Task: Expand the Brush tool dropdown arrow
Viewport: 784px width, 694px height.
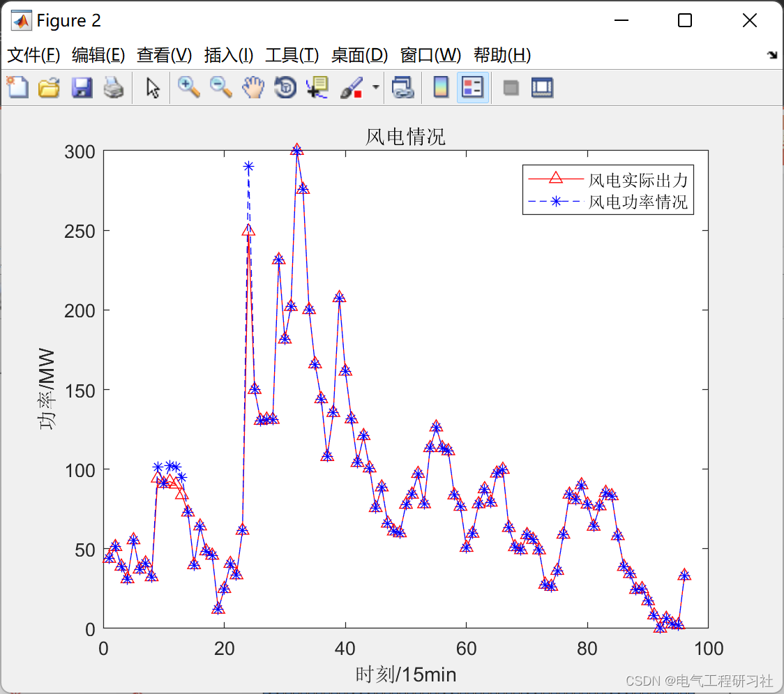Action: point(376,87)
